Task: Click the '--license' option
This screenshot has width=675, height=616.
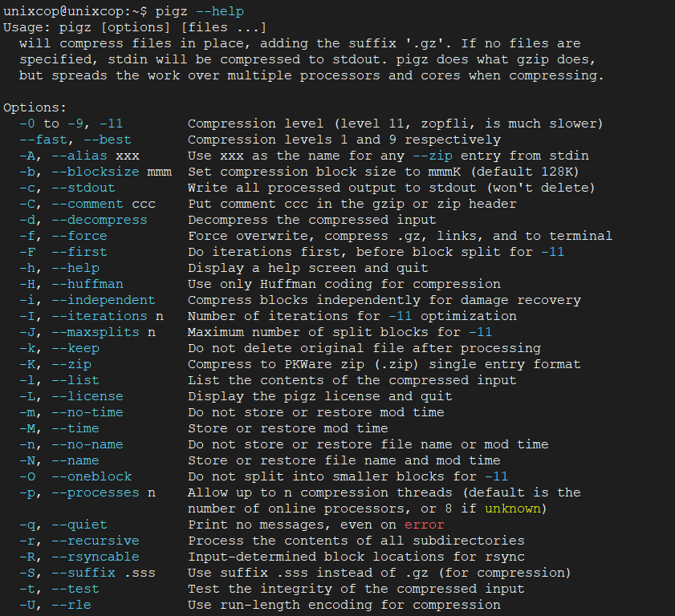Action: [87, 396]
